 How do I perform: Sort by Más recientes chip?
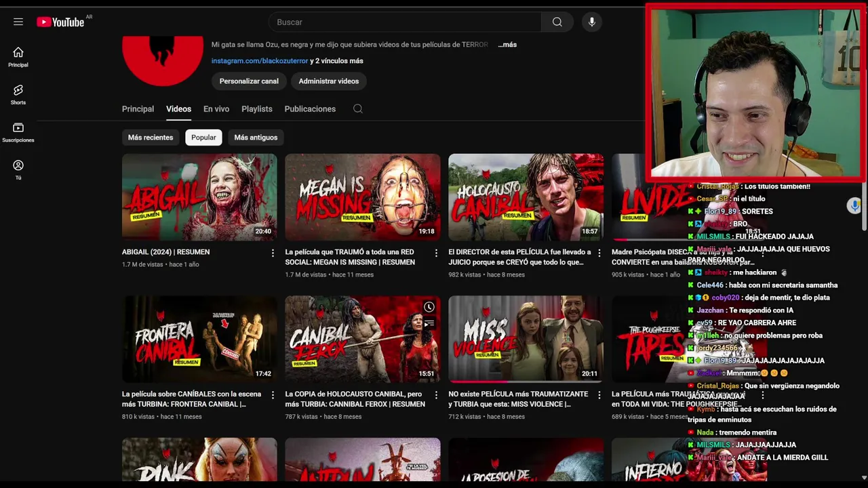point(151,138)
